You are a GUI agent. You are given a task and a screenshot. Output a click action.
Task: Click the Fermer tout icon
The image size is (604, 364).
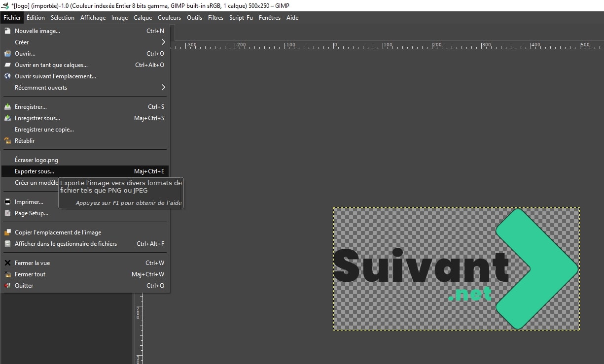click(x=7, y=274)
